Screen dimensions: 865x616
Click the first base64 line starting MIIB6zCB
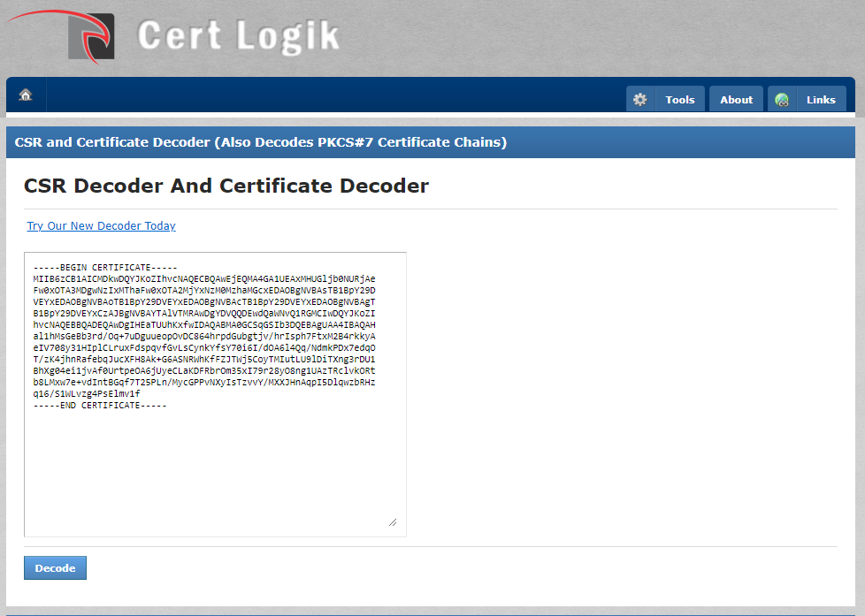pyautogui.click(x=203, y=278)
